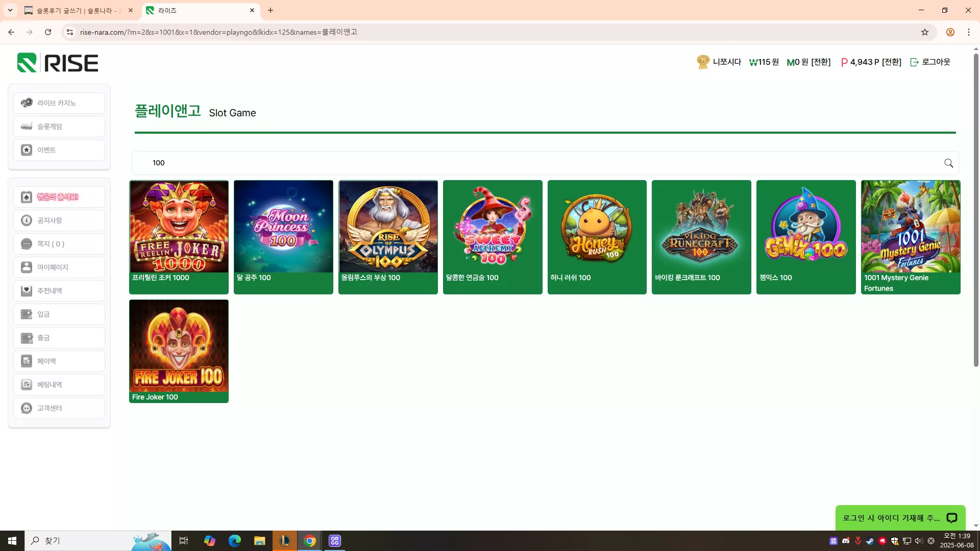Open Discord icon in system tray

coord(846,541)
